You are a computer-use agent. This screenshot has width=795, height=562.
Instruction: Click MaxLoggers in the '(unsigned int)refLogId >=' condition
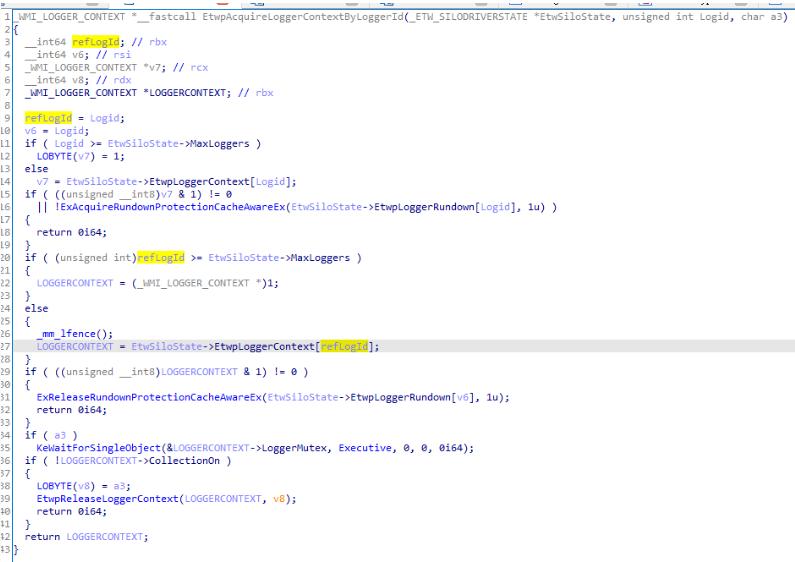[x=320, y=257]
